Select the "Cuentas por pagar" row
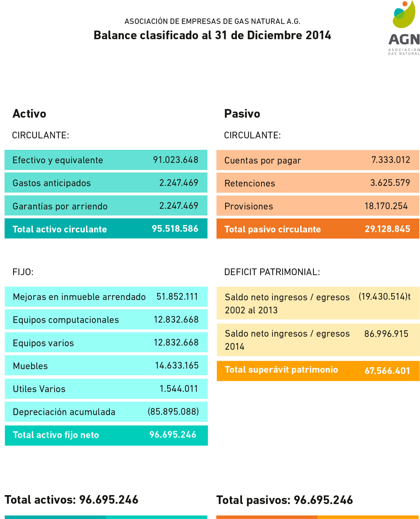Image resolution: width=420 pixels, height=519 pixels. [318, 160]
